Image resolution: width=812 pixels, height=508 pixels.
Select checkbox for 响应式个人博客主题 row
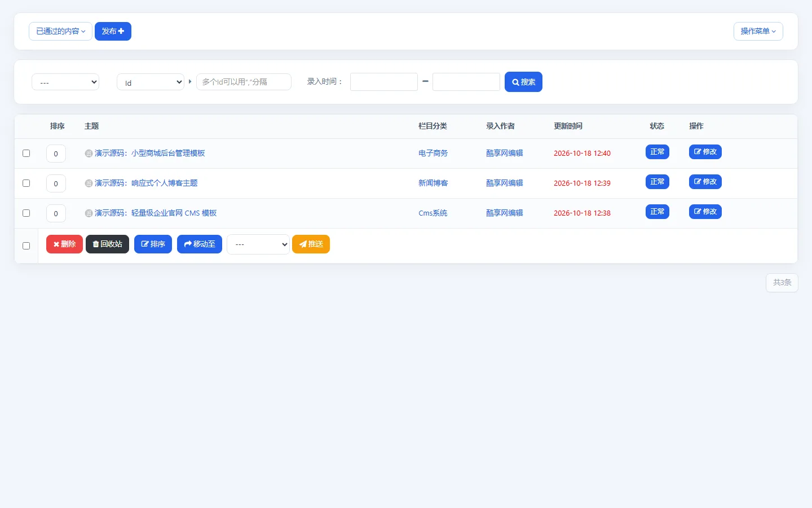pos(26,183)
